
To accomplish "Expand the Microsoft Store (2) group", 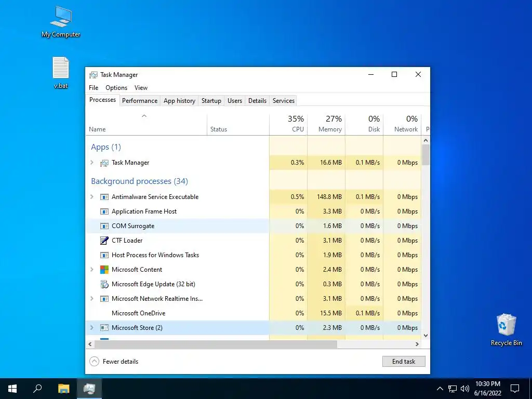I will (x=91, y=328).
